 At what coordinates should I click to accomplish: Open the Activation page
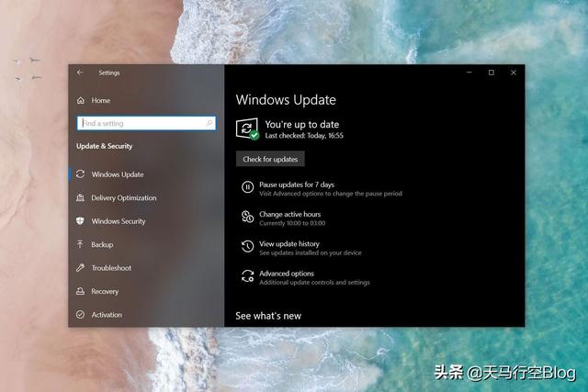107,315
